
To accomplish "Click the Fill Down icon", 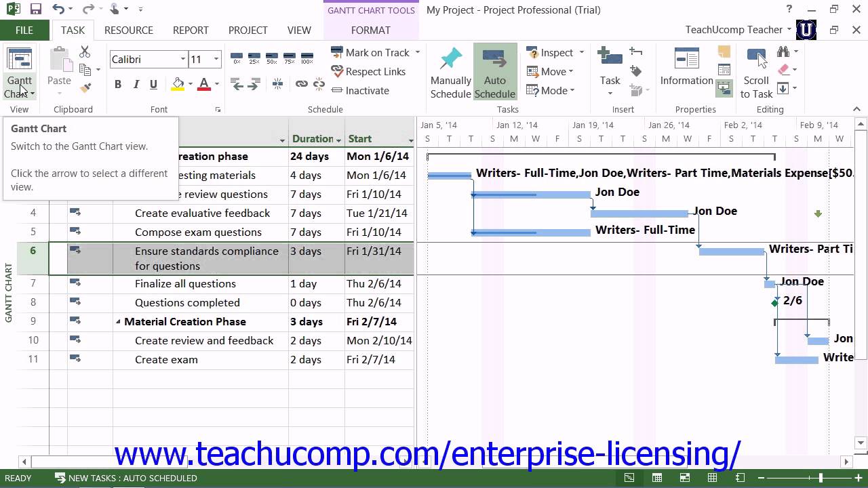I will point(783,88).
